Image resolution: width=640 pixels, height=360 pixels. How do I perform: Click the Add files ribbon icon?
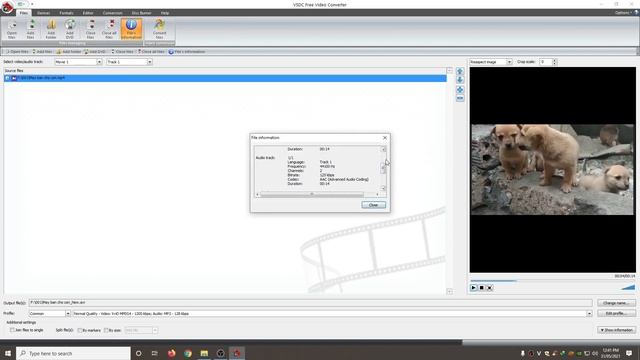(x=31, y=29)
